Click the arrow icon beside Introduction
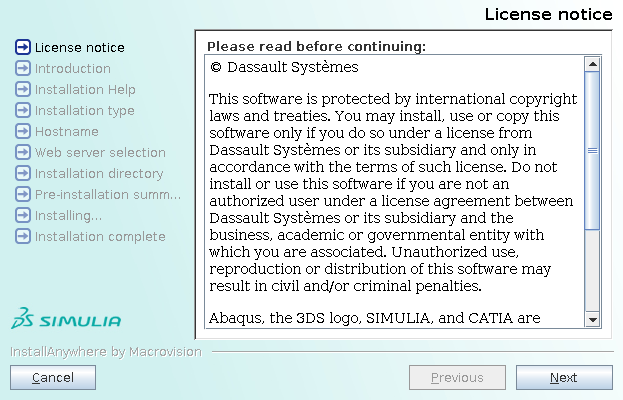The image size is (623, 400). point(23,68)
